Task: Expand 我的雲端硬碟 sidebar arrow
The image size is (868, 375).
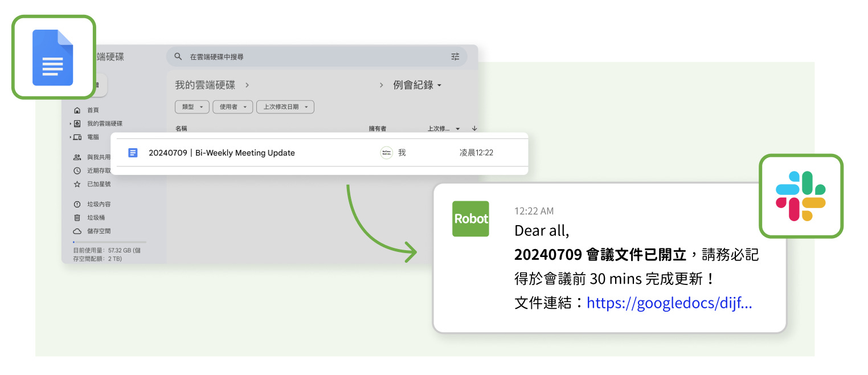Action: tap(71, 124)
